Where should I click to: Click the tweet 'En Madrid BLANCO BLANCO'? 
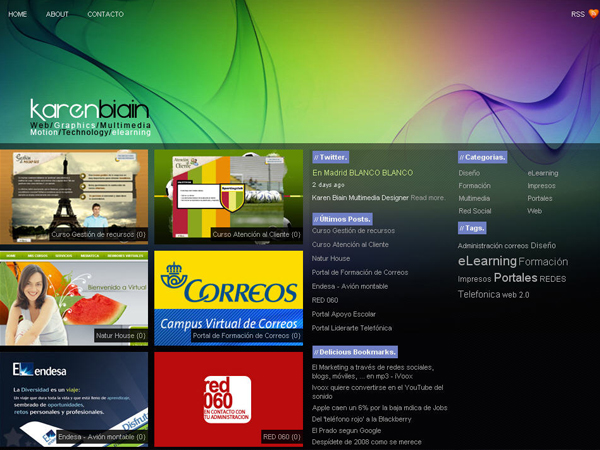tap(362, 173)
